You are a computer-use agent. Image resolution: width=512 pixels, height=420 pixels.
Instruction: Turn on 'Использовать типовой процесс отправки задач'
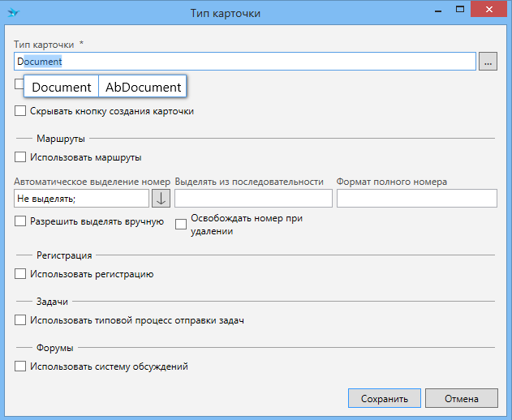(x=20, y=320)
